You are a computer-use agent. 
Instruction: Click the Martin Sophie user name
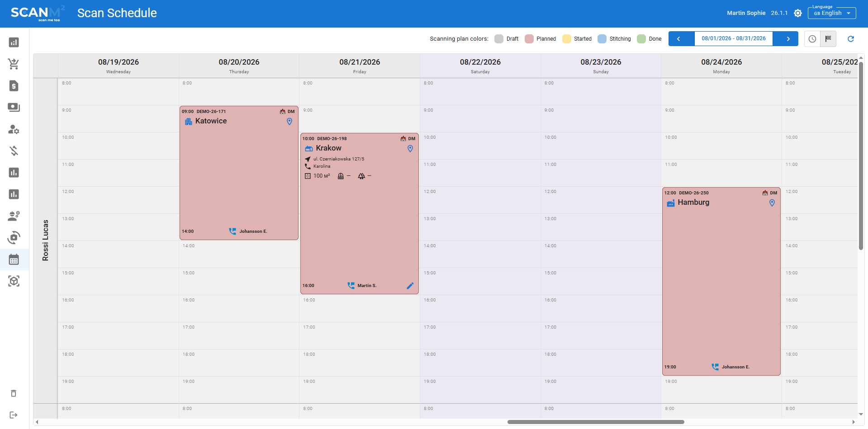(x=746, y=13)
